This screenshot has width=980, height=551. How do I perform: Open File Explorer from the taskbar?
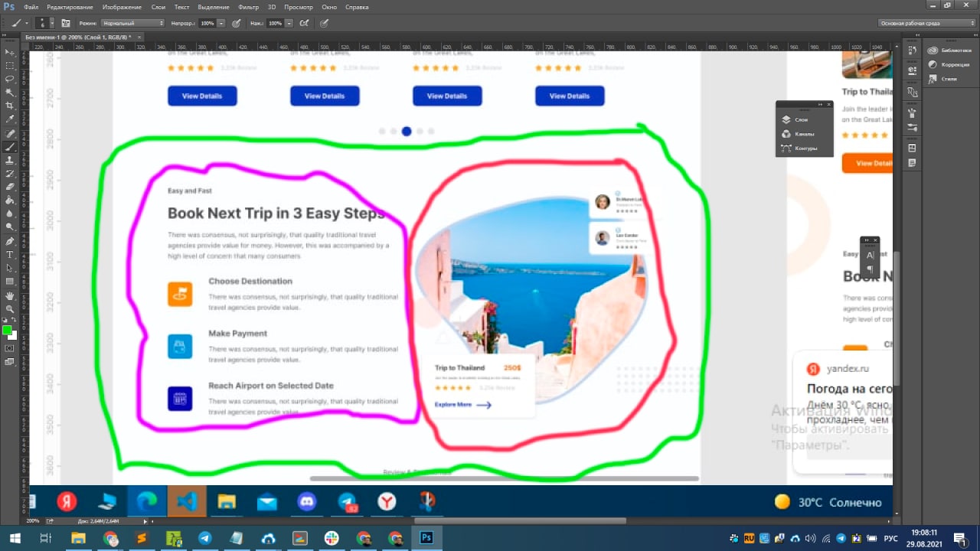pyautogui.click(x=78, y=538)
